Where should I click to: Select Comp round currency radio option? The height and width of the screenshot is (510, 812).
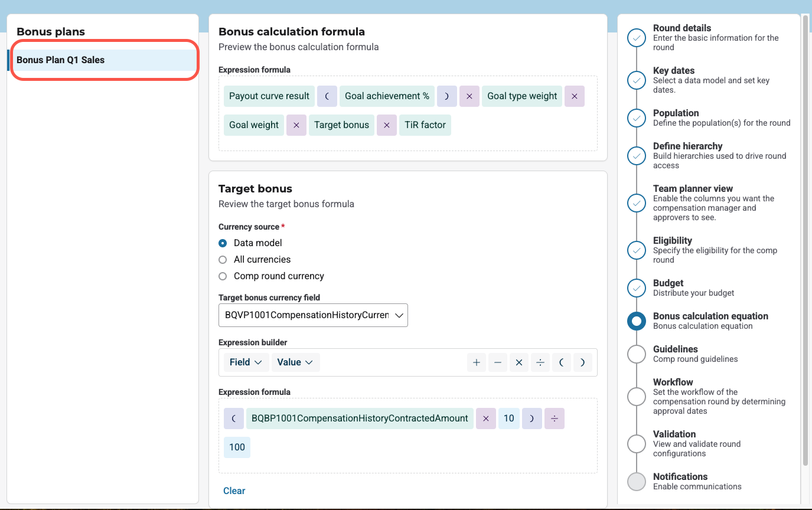(223, 276)
